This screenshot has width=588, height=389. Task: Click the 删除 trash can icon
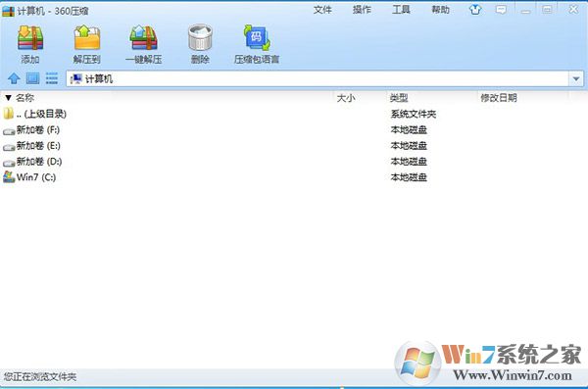coord(200,37)
